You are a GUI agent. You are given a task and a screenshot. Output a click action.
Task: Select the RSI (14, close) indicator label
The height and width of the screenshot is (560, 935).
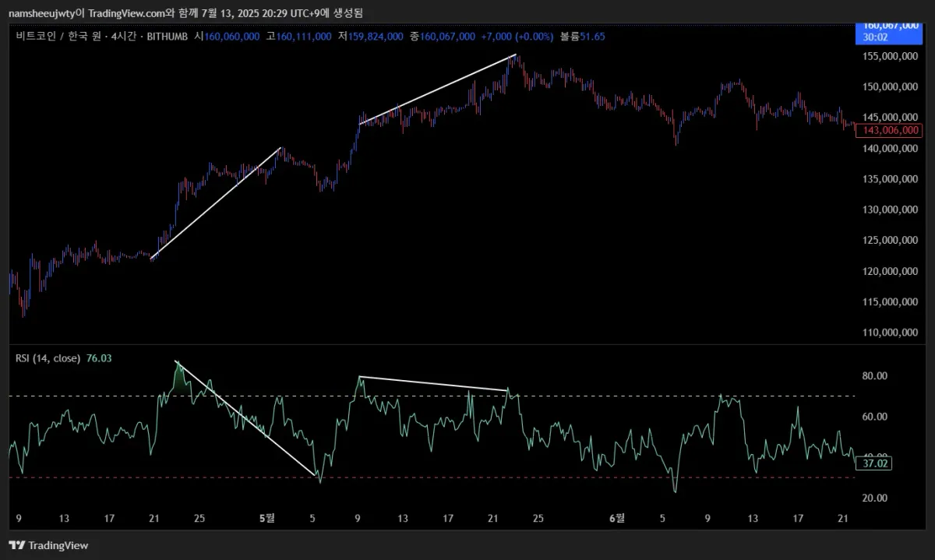(x=48, y=358)
